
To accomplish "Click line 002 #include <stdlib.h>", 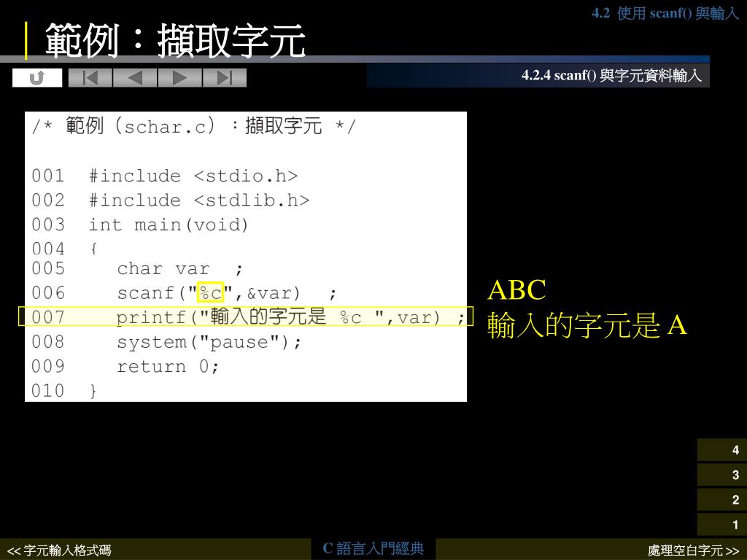I will click(171, 200).
